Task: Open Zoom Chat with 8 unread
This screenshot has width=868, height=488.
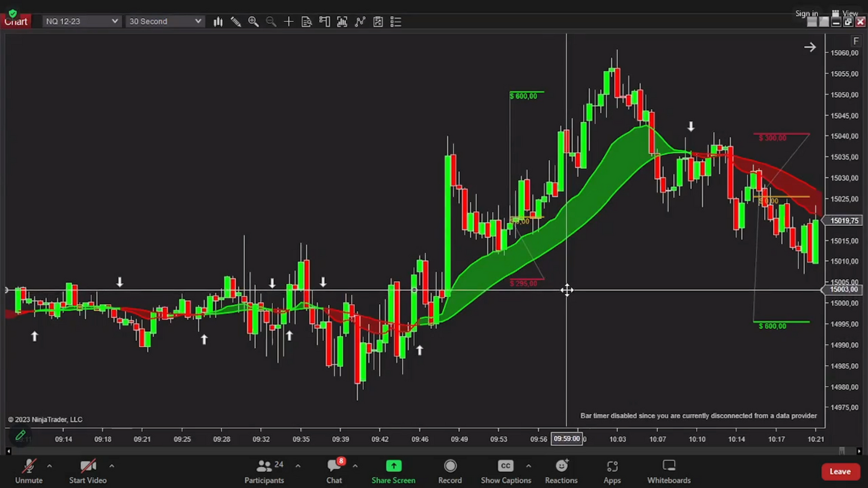Action: (335, 471)
